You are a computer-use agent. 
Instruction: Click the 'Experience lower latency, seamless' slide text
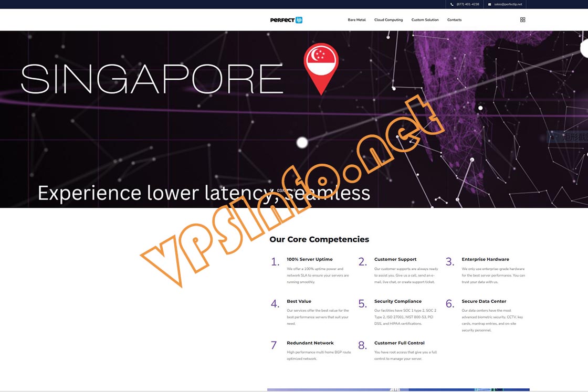[x=204, y=194]
